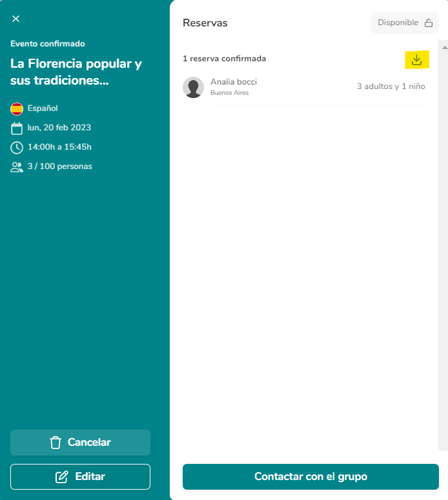The image size is (448, 500).
Task: Click the Spanish flag icon
Action: pos(17,109)
